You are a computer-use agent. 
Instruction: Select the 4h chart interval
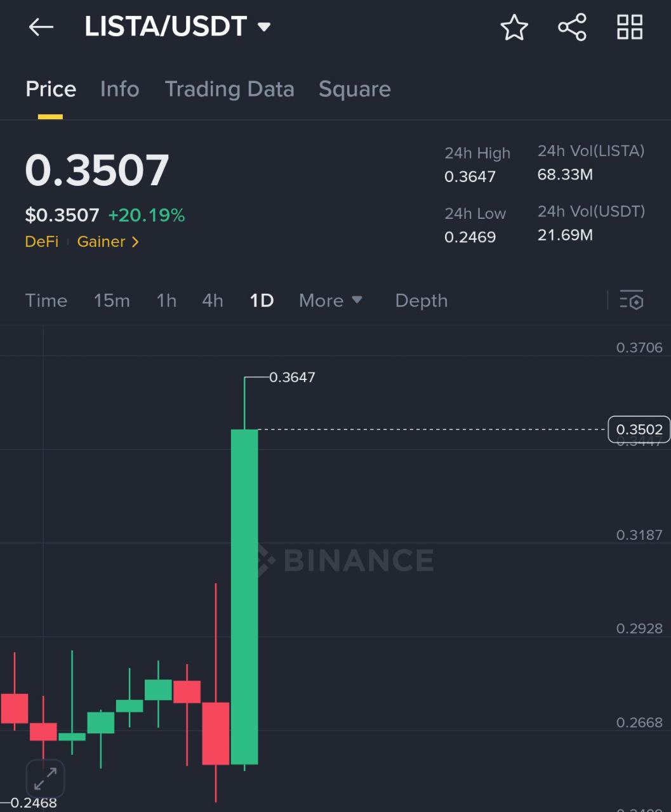coord(213,300)
